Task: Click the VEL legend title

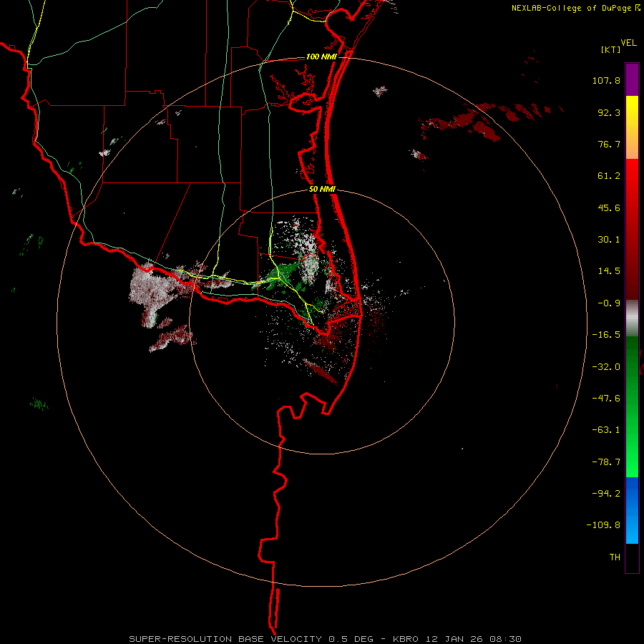Action: tap(628, 43)
